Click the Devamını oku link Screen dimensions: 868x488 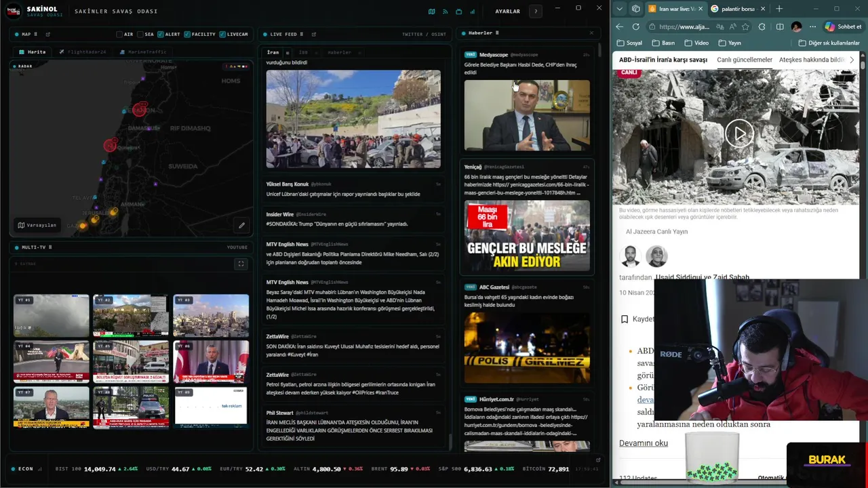pyautogui.click(x=644, y=443)
